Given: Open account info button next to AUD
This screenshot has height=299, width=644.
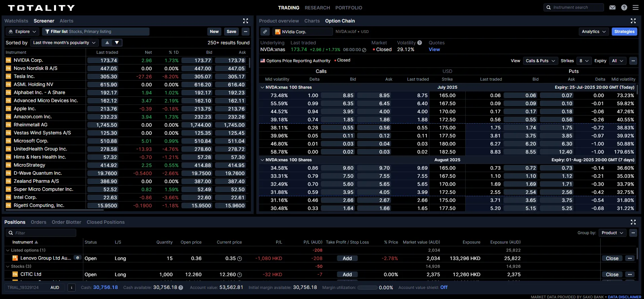Looking at the screenshot, I should (72, 288).
